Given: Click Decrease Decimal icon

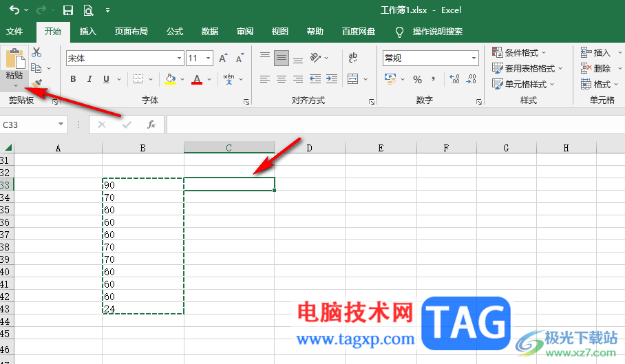Looking at the screenshot, I should 471,79.
